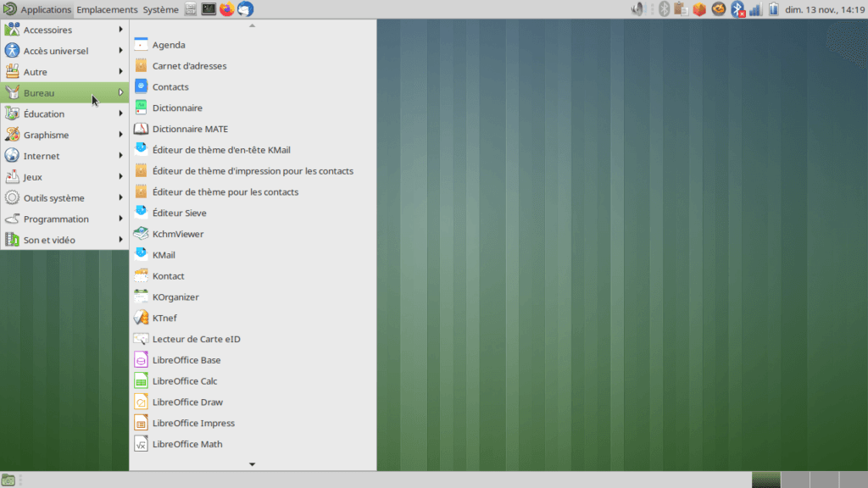Expand the Autre submenu

[x=64, y=72]
